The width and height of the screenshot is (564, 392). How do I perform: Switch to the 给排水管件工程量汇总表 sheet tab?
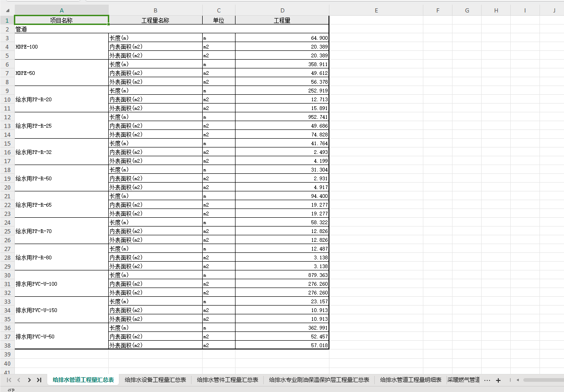(x=228, y=380)
